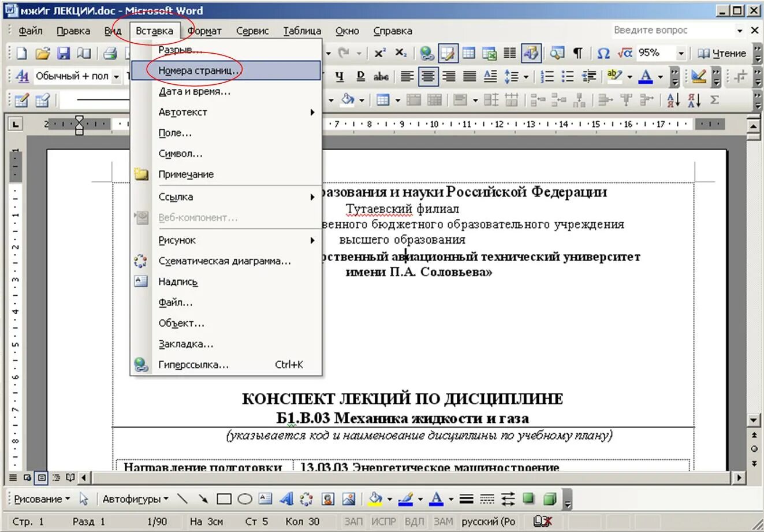
Task: Select Дата и время menu entry
Action: coord(226,91)
